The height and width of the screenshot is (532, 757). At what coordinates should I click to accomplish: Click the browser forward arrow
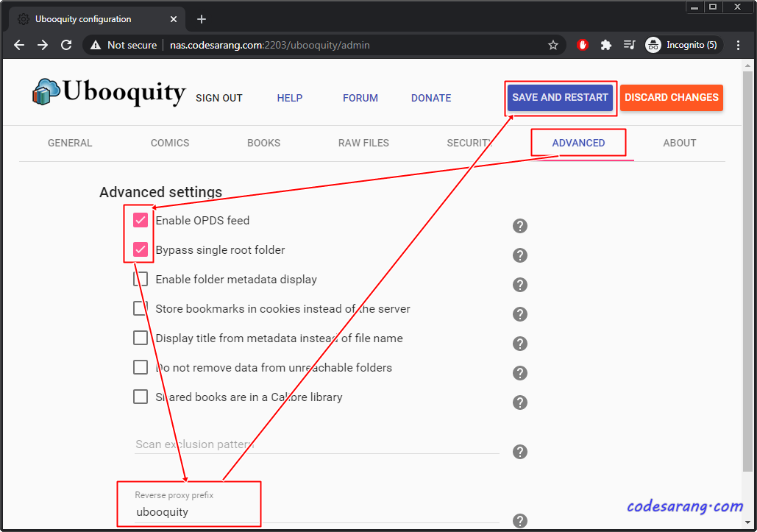[43, 45]
